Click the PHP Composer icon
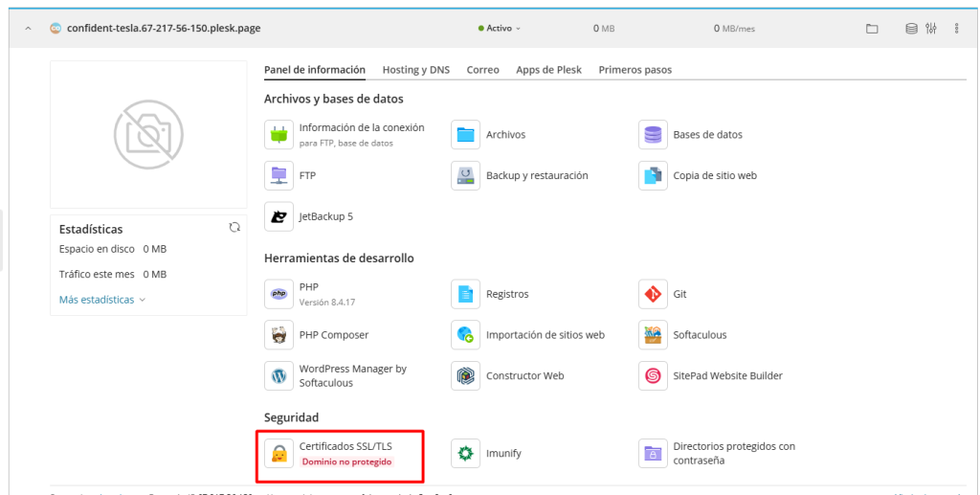 279,335
